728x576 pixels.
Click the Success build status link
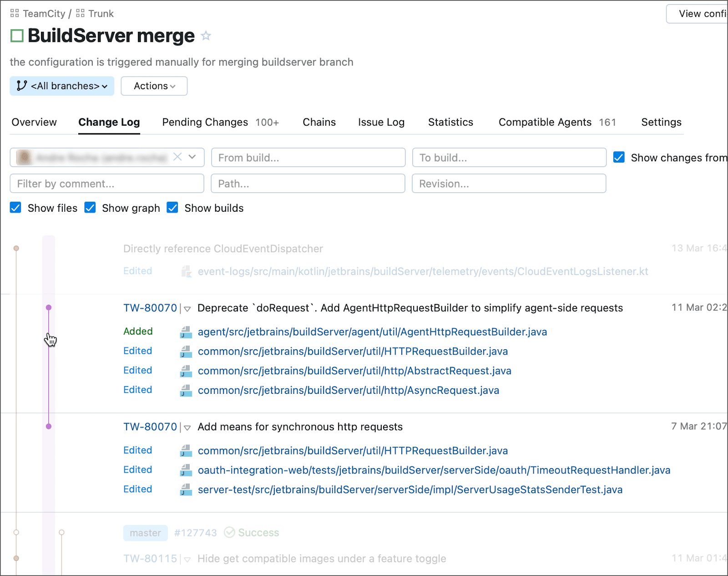pos(258,533)
